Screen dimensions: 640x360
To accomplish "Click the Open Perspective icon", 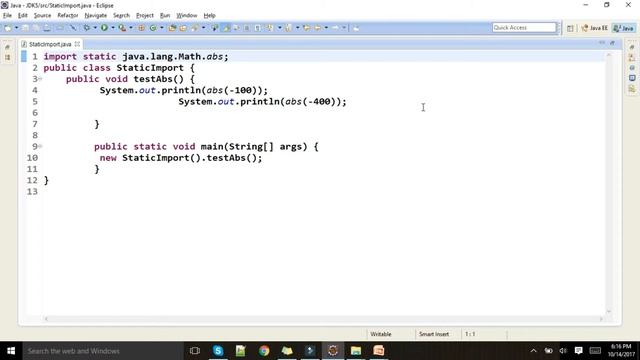I will tap(570, 28).
